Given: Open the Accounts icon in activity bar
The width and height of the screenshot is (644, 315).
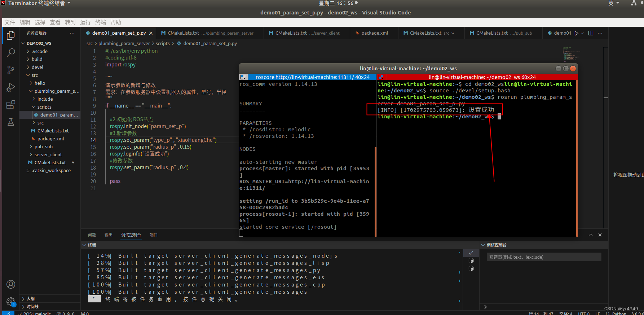Looking at the screenshot, I should coord(11,284).
